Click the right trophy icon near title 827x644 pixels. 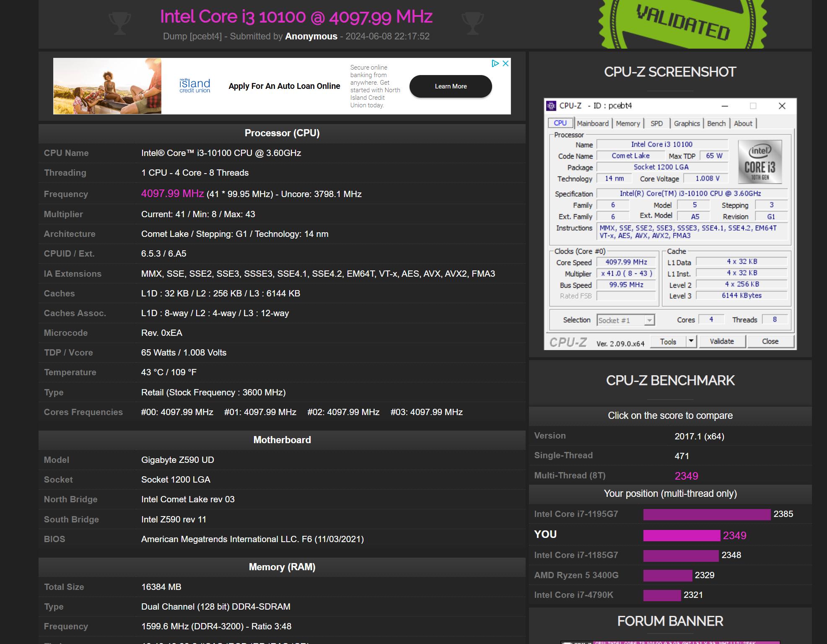coord(472,23)
